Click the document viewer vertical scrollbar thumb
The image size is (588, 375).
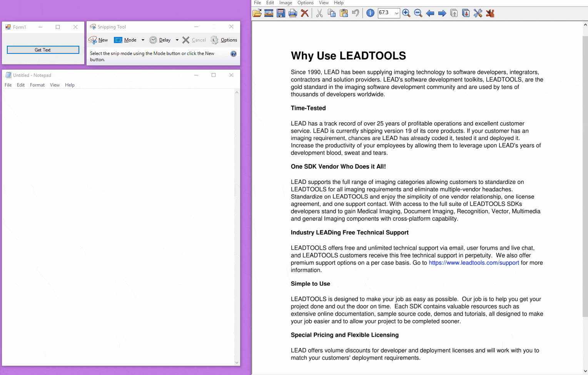585,177
